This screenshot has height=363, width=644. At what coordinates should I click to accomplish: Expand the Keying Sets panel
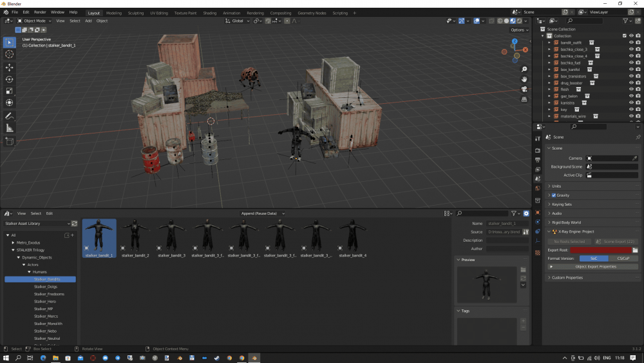click(562, 204)
